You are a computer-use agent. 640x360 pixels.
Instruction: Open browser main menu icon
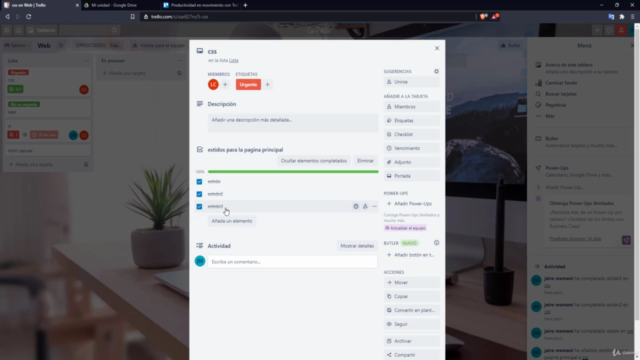pyautogui.click(x=632, y=17)
